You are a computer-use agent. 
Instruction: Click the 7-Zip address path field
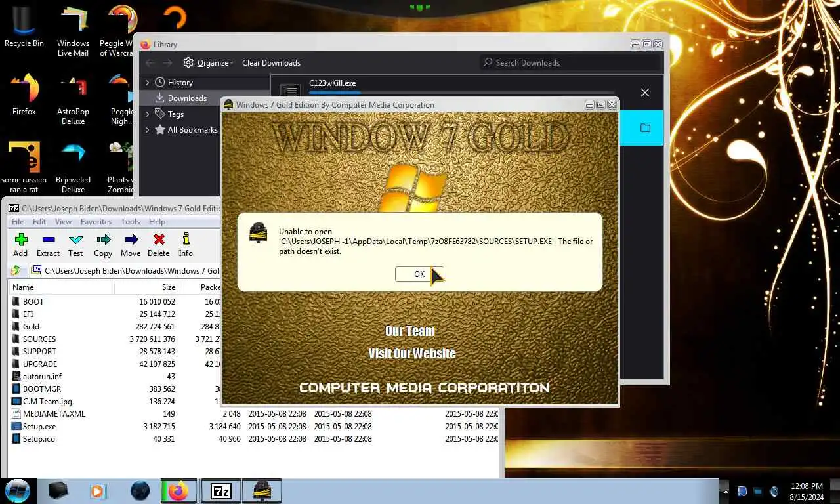click(125, 270)
